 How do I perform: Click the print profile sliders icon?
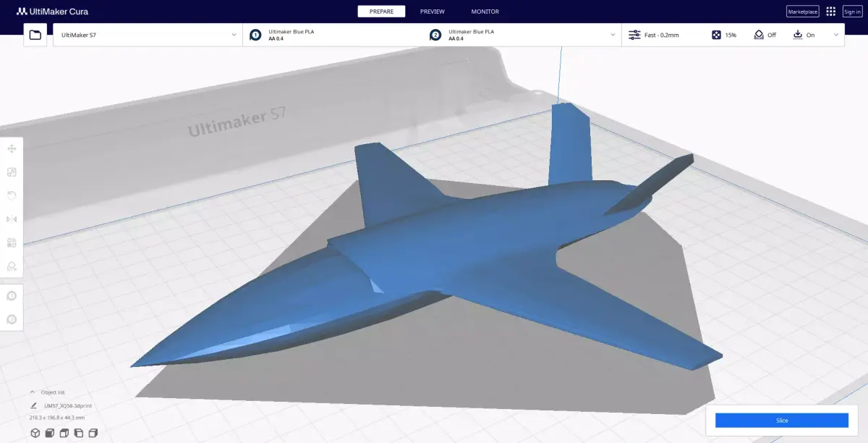[x=634, y=35]
